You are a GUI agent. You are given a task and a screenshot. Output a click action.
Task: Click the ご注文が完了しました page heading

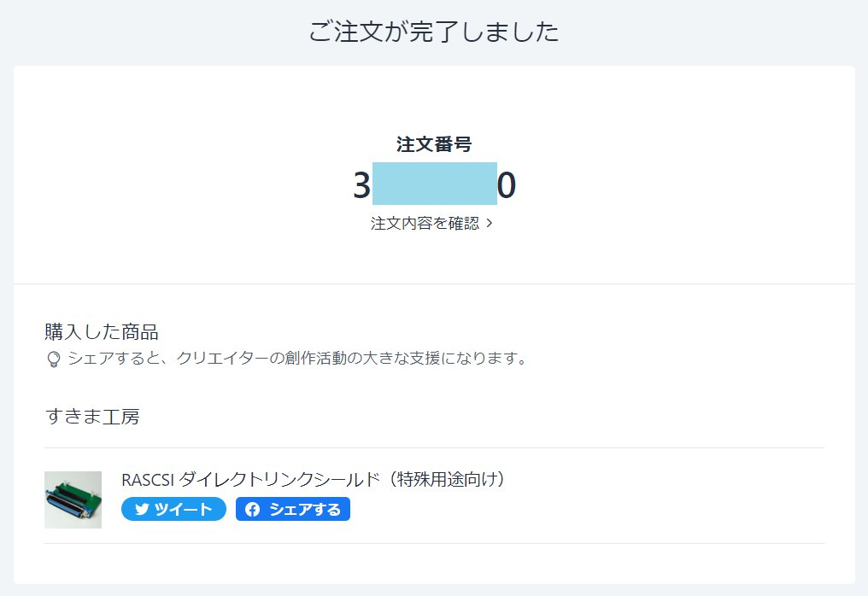click(434, 32)
